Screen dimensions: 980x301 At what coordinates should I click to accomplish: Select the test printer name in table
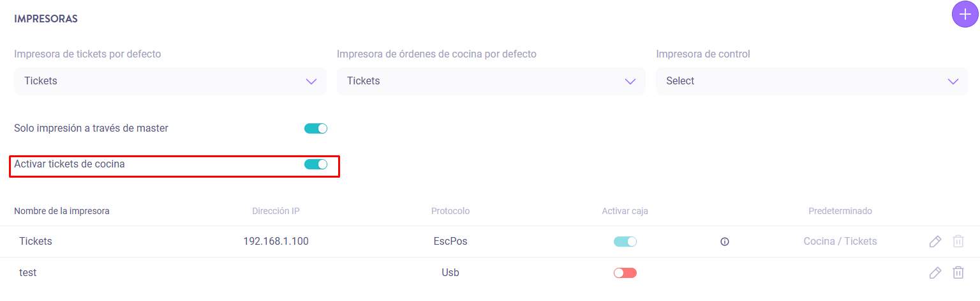click(28, 273)
